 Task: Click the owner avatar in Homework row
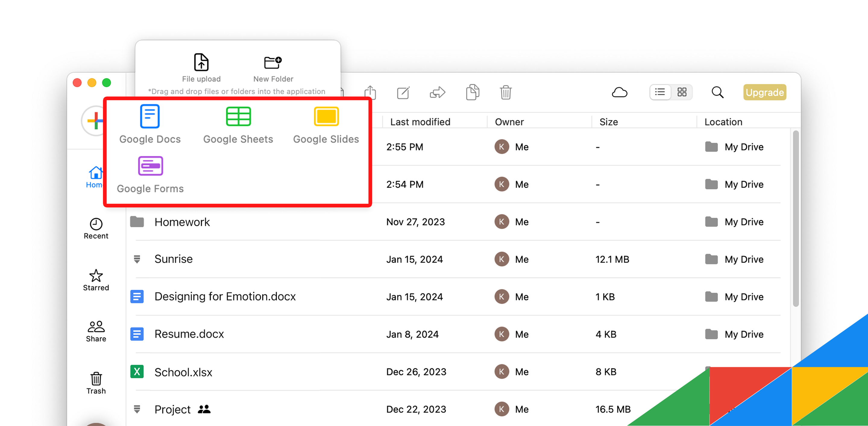pos(502,222)
